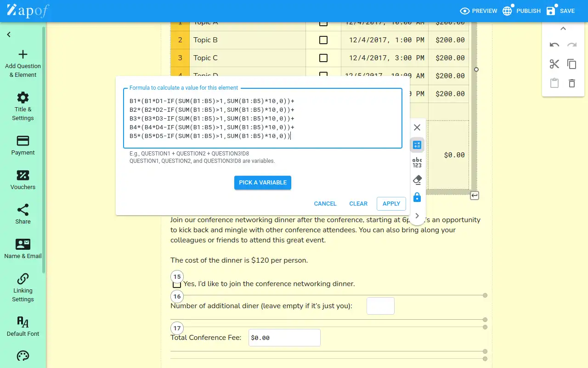The image size is (588, 368).
Task: Click the PICK A VARIABLE button
Action: [262, 183]
